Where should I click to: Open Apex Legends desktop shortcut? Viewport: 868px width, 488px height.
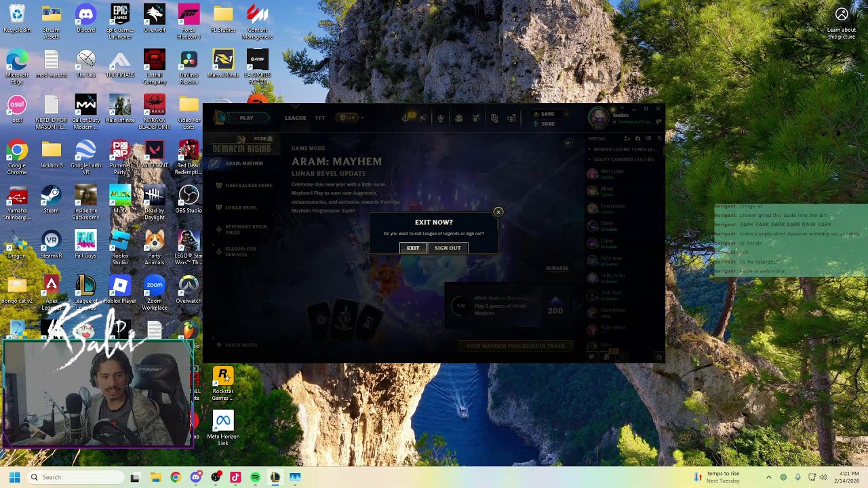51,293
